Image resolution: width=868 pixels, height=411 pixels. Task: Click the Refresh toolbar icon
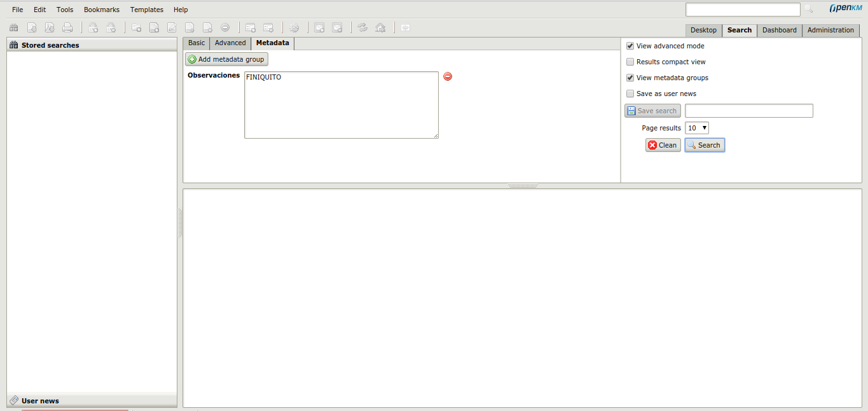(363, 27)
